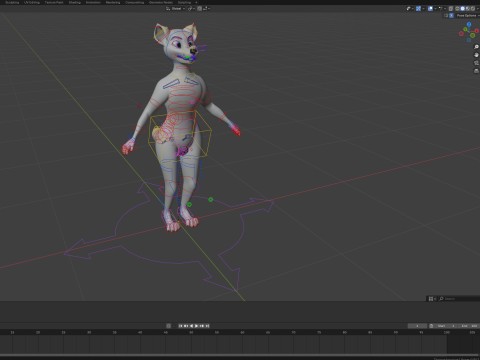The height and width of the screenshot is (360, 480).
Task: Switch to the Sculpting workspace tab
Action: 12,2
